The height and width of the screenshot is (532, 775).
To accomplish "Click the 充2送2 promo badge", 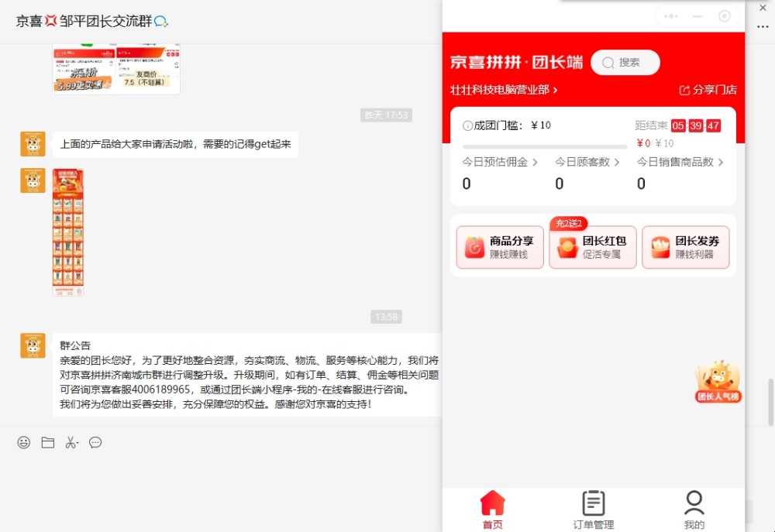I will [x=569, y=224].
